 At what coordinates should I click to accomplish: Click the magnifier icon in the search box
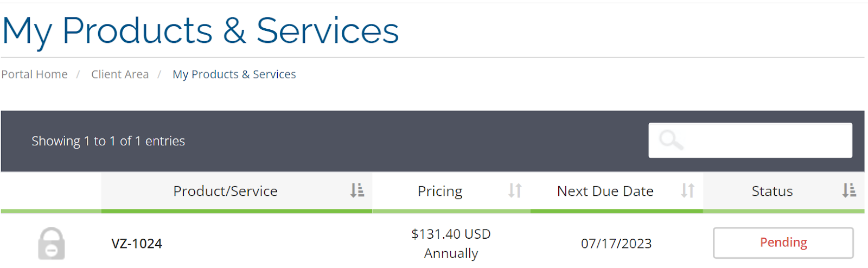(671, 140)
